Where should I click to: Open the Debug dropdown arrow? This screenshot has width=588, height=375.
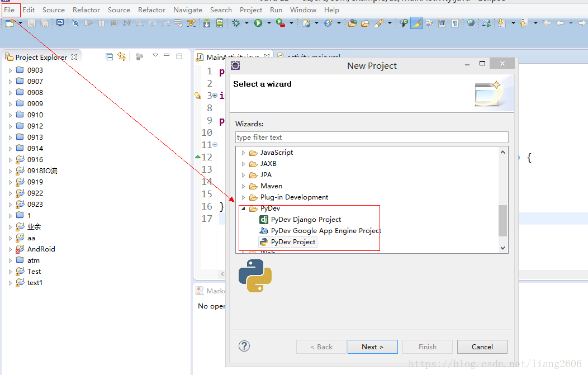(x=246, y=23)
